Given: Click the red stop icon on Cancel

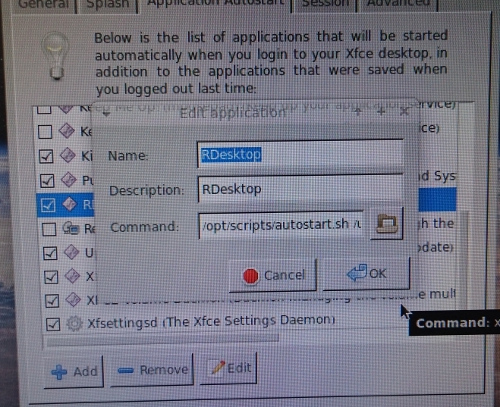Looking at the screenshot, I should 250,276.
